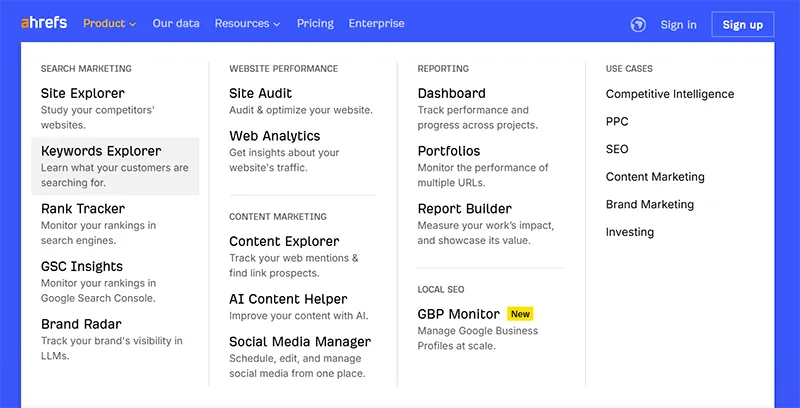
Task: Expand the Resources dropdown menu
Action: (247, 23)
